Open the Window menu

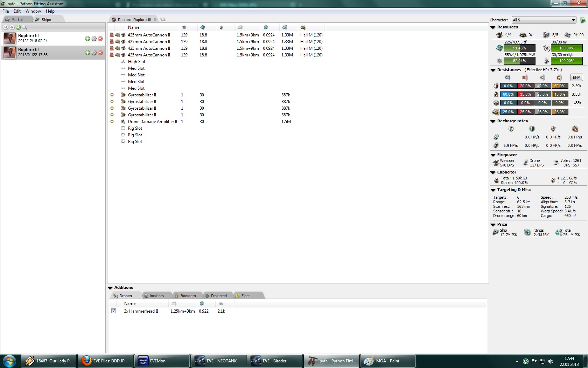click(x=33, y=11)
